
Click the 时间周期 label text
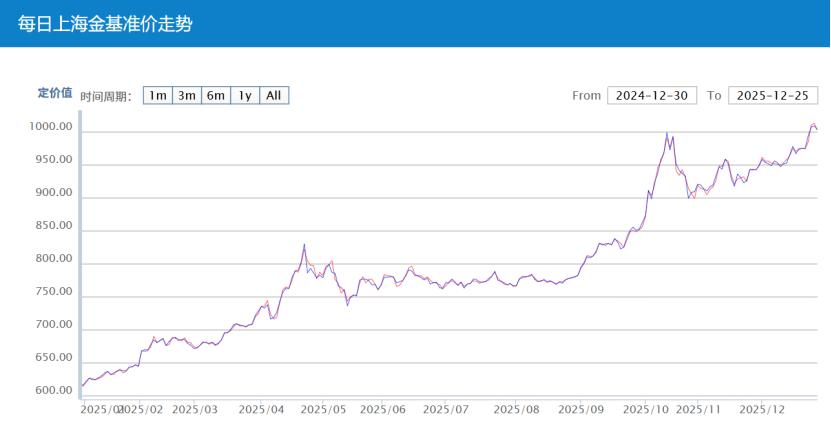(105, 97)
